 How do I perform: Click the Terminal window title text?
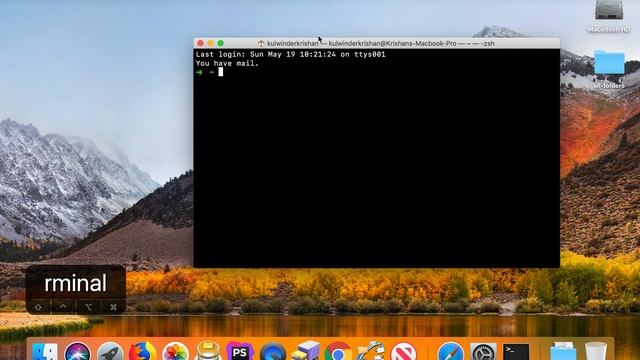pos(380,43)
